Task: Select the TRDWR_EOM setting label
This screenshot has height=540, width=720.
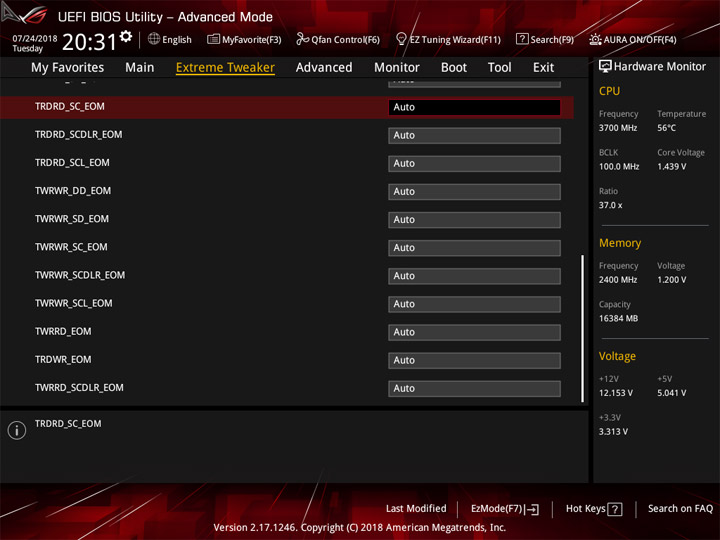Action: 63,360
